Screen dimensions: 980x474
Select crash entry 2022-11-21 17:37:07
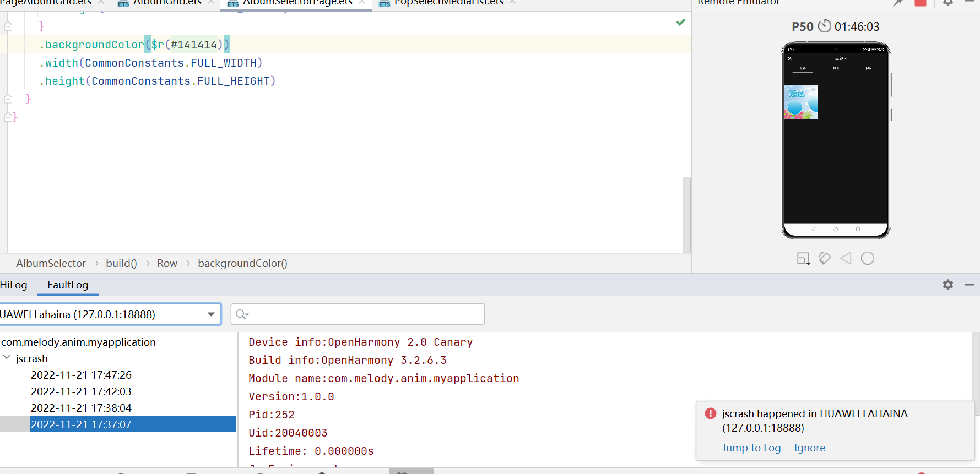81,424
